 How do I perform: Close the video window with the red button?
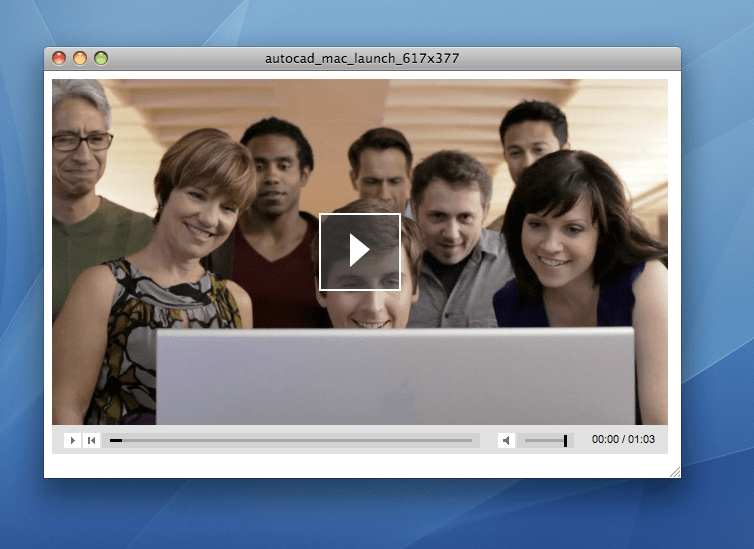[59, 58]
